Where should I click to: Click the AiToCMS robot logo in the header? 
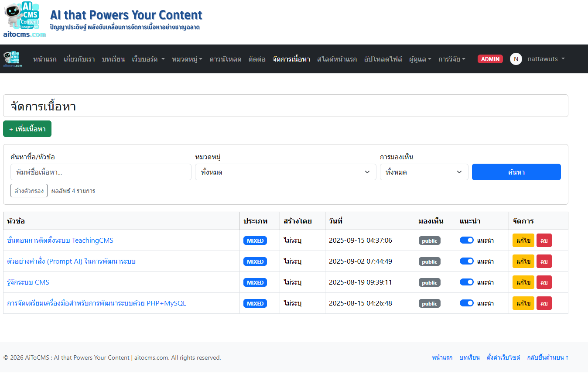[24, 20]
